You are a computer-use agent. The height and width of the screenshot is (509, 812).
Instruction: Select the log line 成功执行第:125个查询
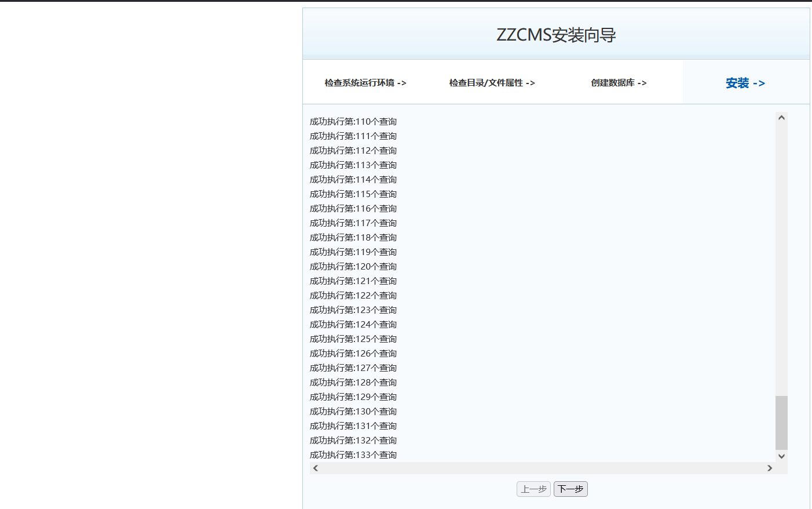coord(353,339)
